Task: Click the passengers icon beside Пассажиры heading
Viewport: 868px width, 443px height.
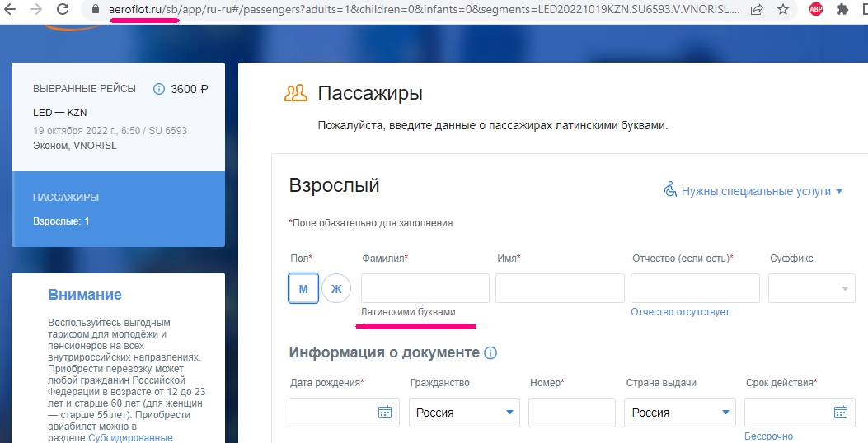Action: tap(296, 94)
